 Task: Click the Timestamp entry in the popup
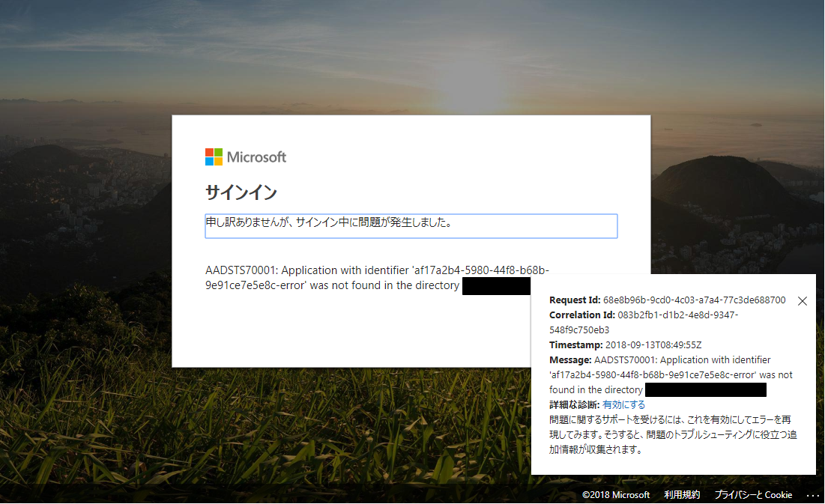click(622, 344)
